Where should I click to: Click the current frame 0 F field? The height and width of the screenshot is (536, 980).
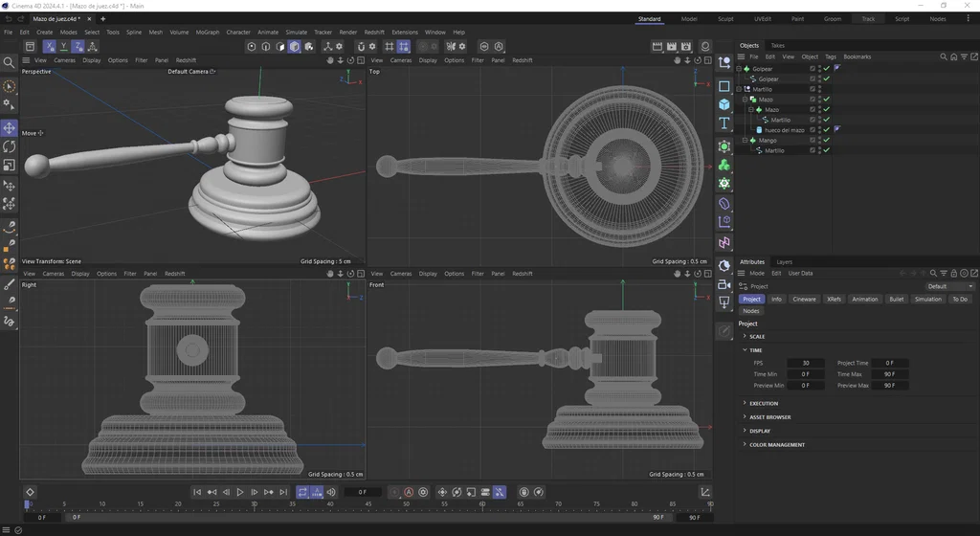363,492
